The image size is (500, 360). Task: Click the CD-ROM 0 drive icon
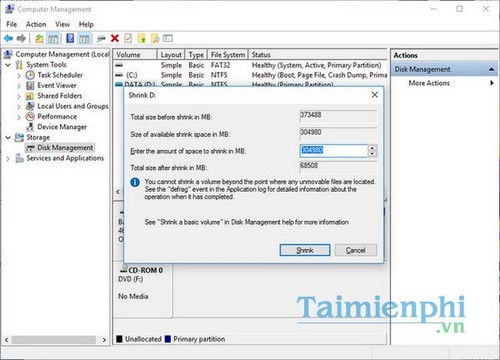(124, 269)
